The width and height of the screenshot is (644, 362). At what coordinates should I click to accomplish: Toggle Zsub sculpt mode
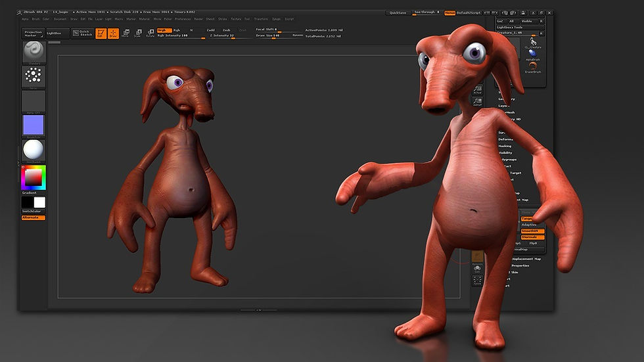pyautogui.click(x=226, y=30)
